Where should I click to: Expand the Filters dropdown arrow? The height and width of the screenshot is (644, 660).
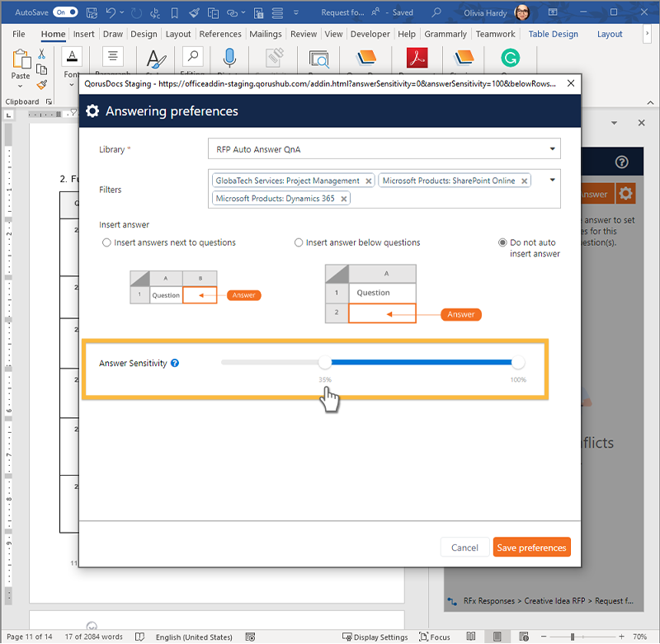coord(552,180)
